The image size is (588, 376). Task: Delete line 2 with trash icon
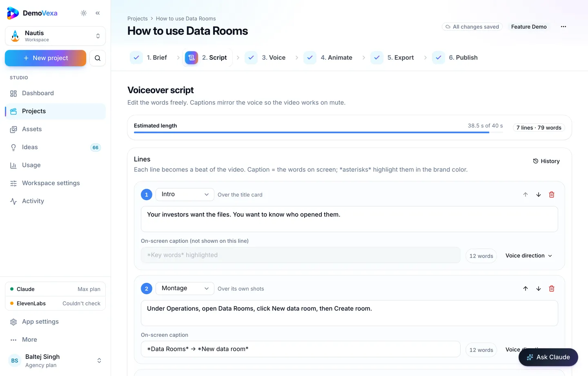552,289
